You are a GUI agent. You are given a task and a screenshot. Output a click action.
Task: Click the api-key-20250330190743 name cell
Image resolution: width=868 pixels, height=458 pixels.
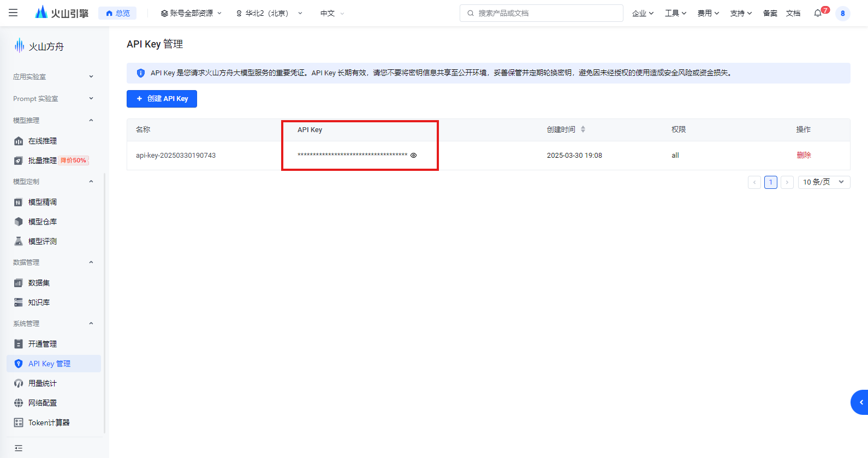tap(176, 156)
